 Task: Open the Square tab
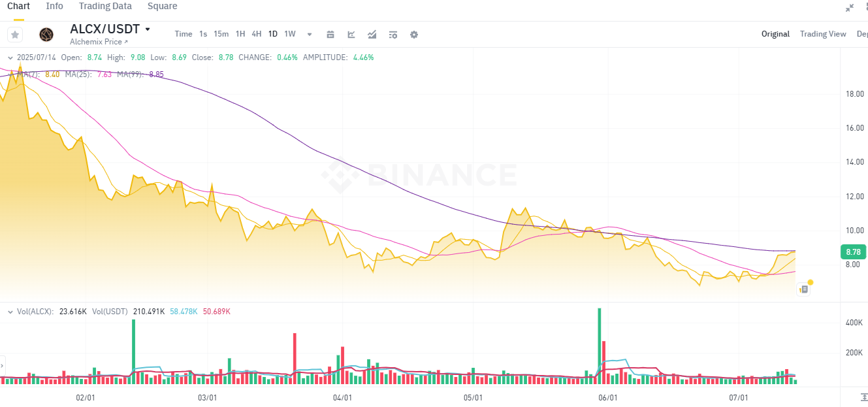[x=162, y=6]
